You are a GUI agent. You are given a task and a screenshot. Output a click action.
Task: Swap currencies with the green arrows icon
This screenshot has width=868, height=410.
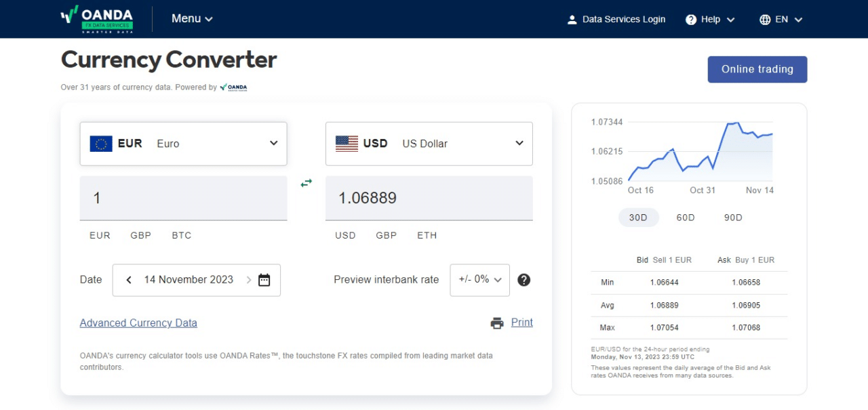click(307, 183)
